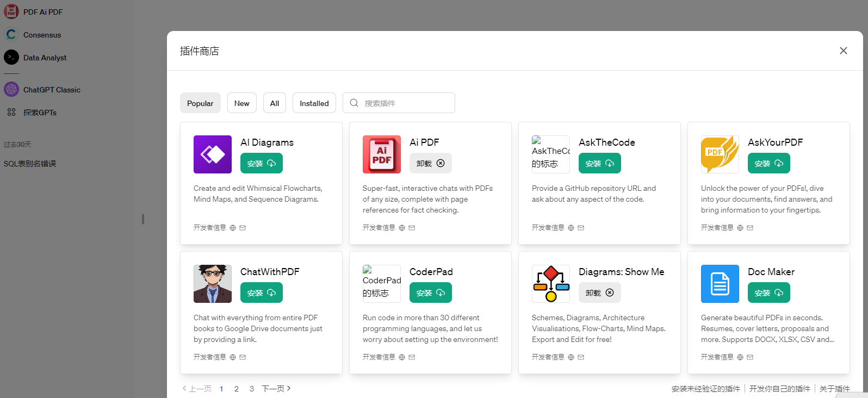This screenshot has width=868, height=398.
Task: Open Diagrams: Show Me developer globe icon
Action: point(571,357)
